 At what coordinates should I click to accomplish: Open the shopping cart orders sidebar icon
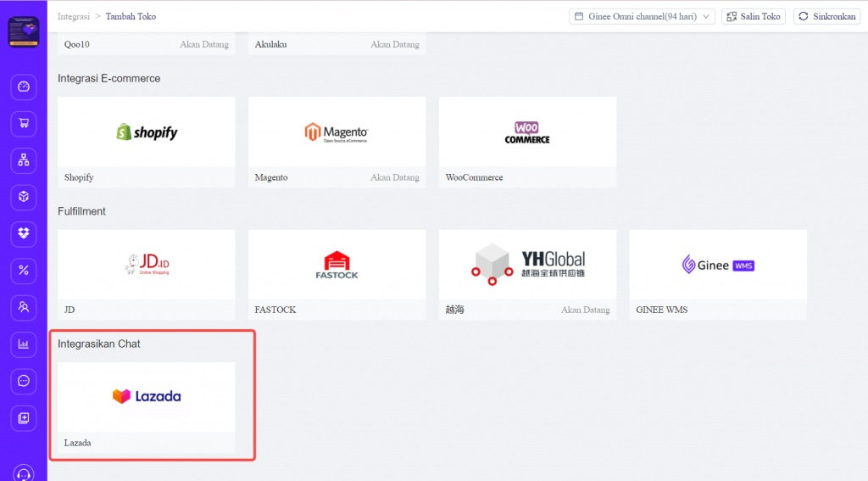[x=23, y=124]
